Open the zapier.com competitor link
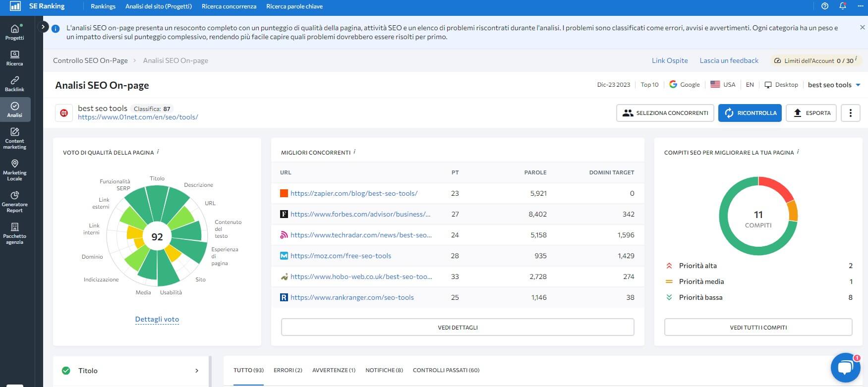Viewport: 868px width, 387px height. coord(354,193)
